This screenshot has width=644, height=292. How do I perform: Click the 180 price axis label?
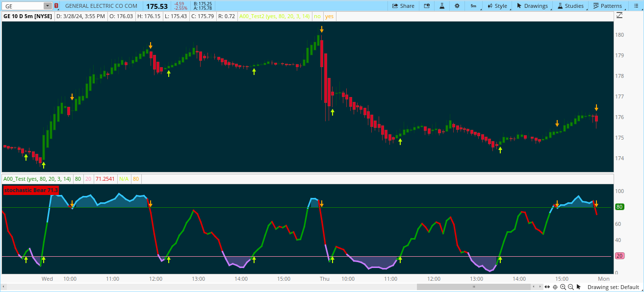click(620, 35)
